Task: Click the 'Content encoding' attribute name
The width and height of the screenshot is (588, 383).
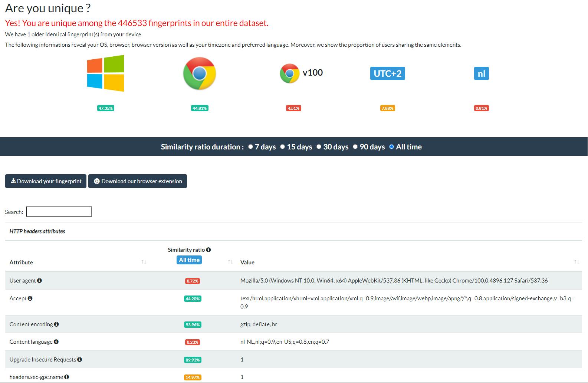Action: tap(31, 324)
